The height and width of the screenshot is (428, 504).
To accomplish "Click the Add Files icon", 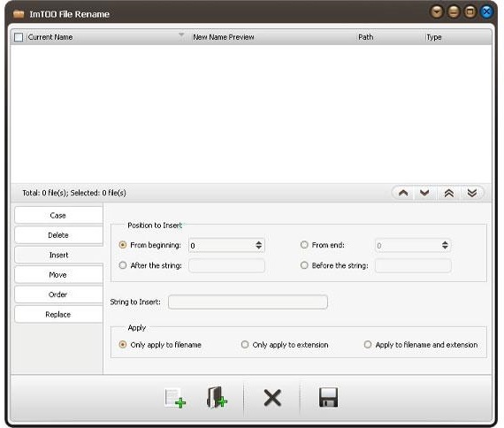I will point(175,398).
